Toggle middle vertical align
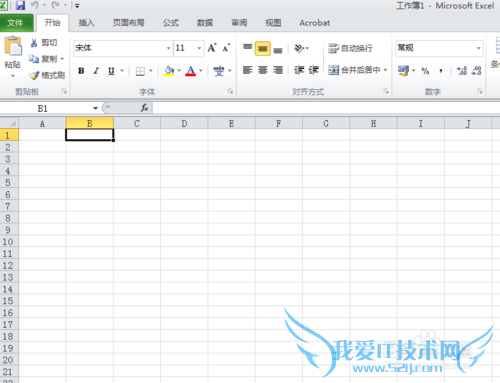The height and width of the screenshot is (383, 500). (x=263, y=49)
